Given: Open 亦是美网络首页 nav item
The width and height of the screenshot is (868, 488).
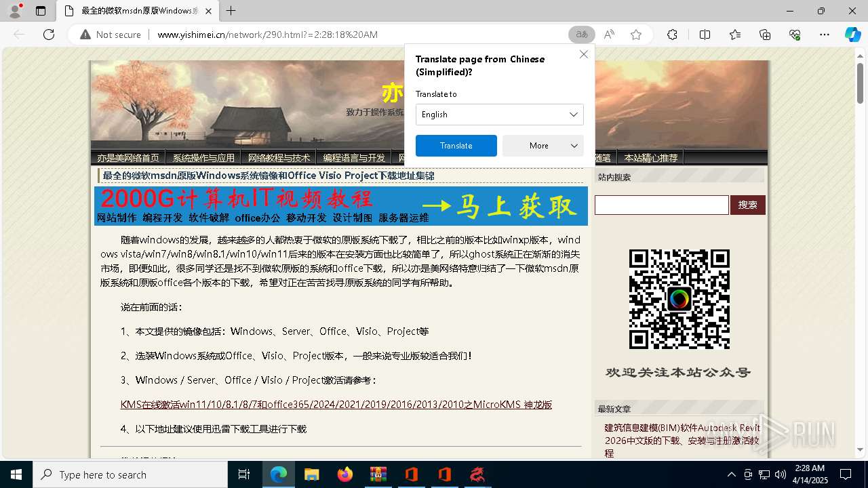Looking at the screenshot, I should (128, 158).
